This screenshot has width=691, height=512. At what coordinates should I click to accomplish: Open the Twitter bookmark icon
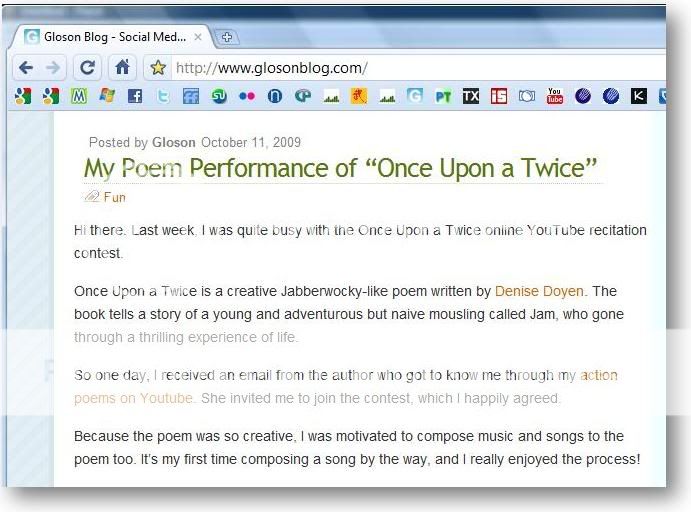[162, 97]
